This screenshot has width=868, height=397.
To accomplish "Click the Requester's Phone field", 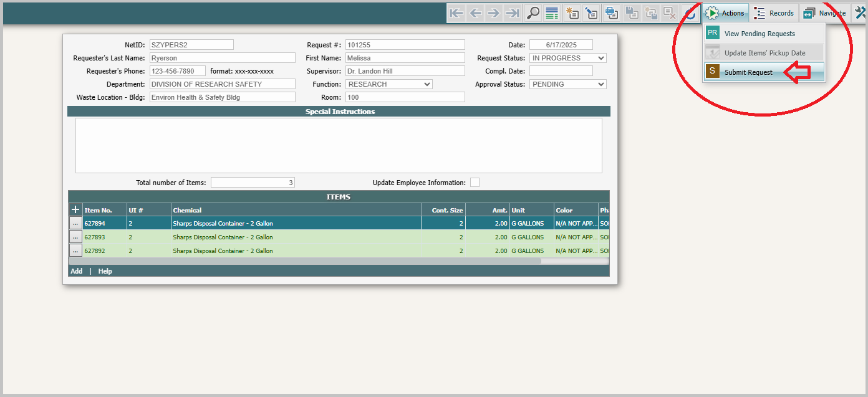I will click(x=178, y=71).
